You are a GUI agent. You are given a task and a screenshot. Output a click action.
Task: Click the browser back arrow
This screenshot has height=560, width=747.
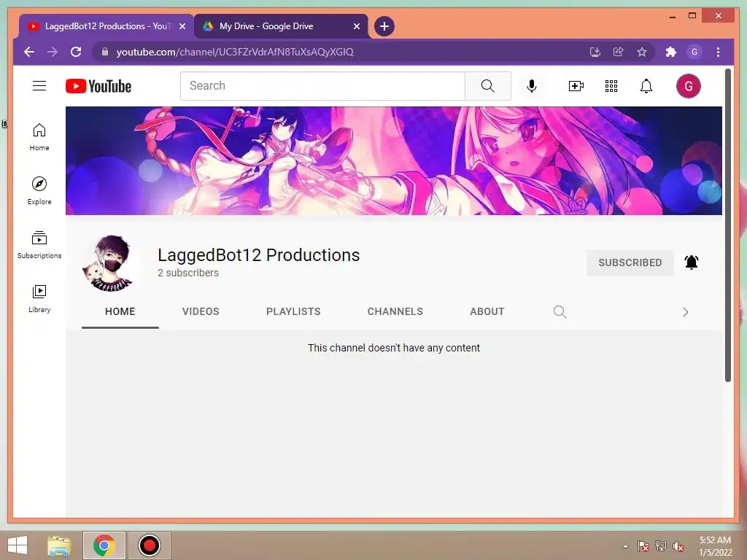(29, 52)
